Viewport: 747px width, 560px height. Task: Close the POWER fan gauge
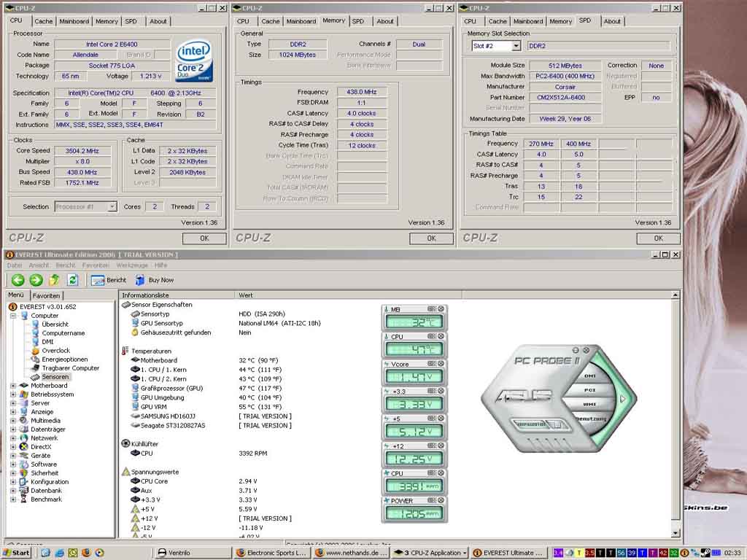[441, 500]
